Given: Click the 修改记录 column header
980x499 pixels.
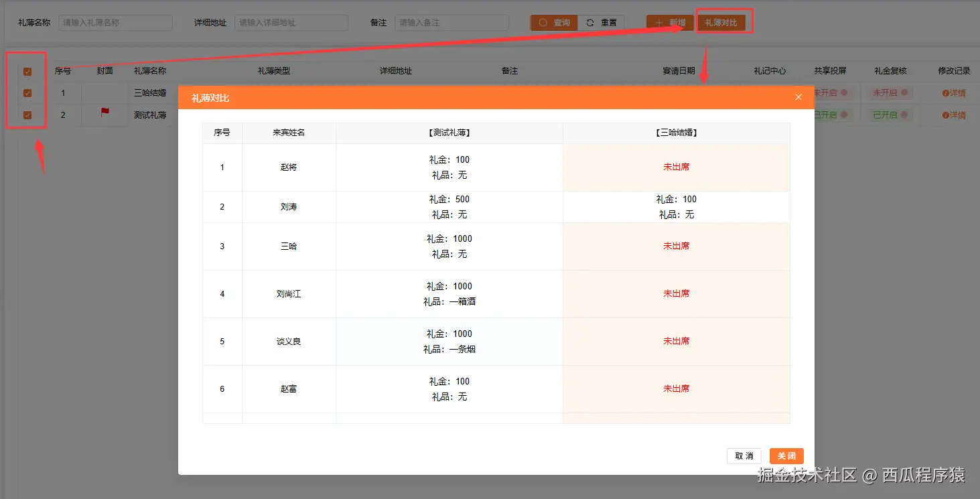Looking at the screenshot, I should click(954, 71).
